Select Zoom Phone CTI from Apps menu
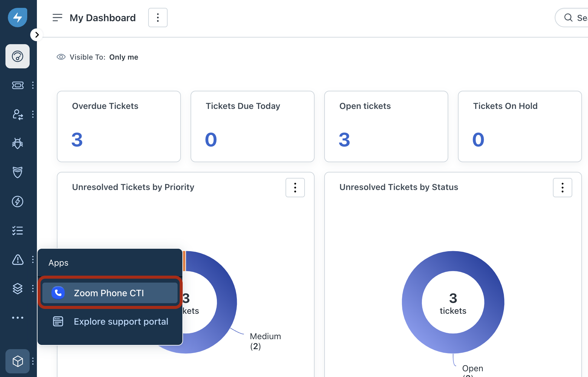 pyautogui.click(x=110, y=293)
